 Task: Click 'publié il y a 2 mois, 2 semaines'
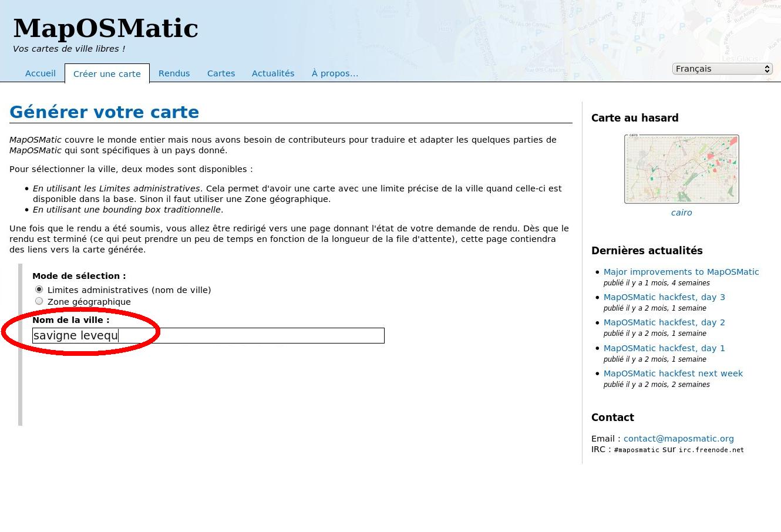point(657,385)
